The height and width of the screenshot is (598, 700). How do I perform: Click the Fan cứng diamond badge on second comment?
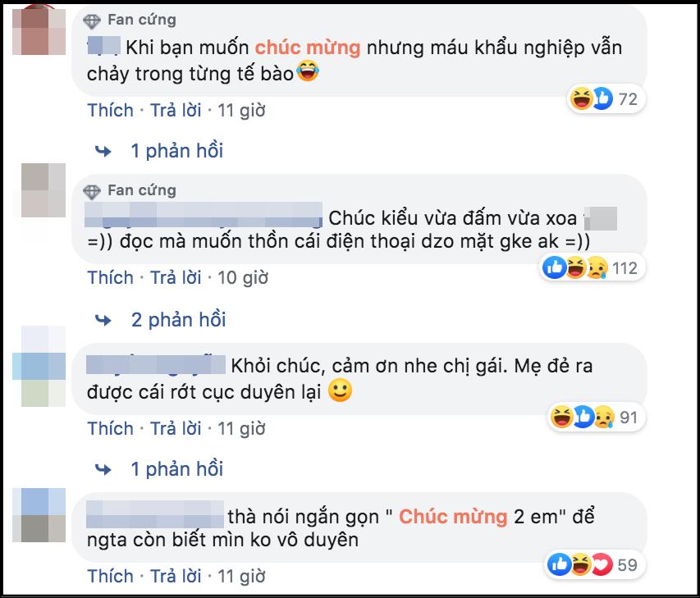click(94, 191)
